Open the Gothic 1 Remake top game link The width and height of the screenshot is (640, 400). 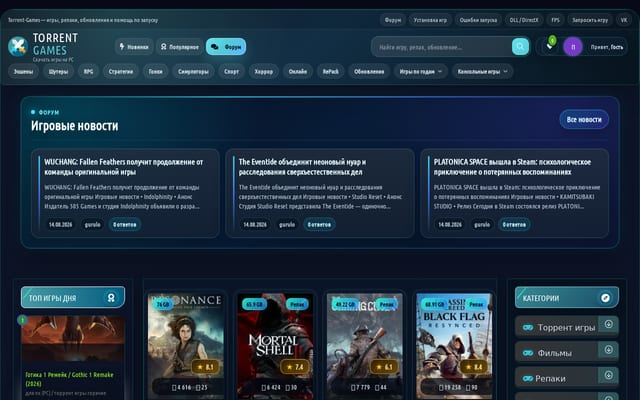tap(69, 379)
